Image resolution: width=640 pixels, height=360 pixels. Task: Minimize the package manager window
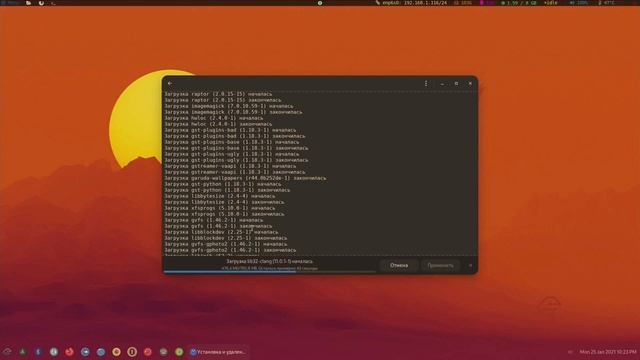point(442,84)
